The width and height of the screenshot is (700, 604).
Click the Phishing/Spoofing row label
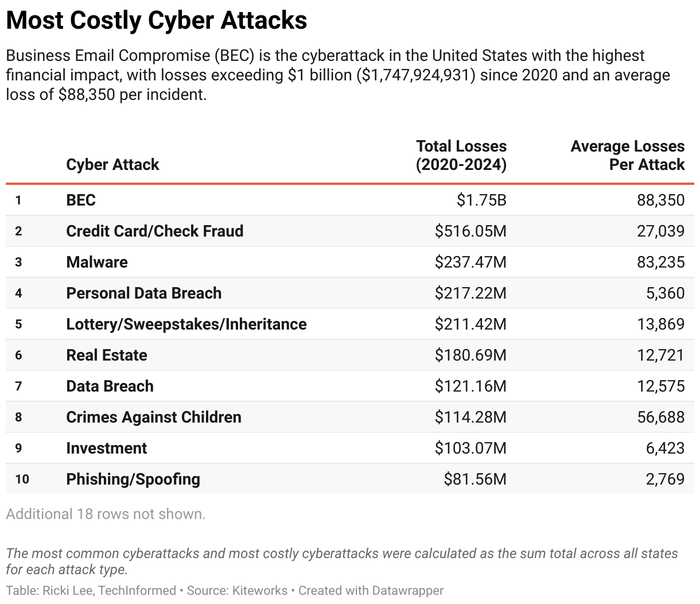coord(133,479)
